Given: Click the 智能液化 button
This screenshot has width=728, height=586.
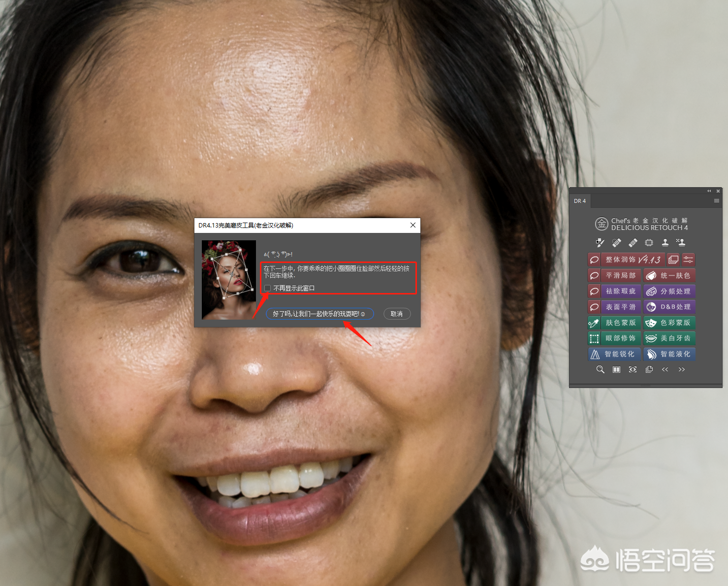Looking at the screenshot, I should [669, 354].
